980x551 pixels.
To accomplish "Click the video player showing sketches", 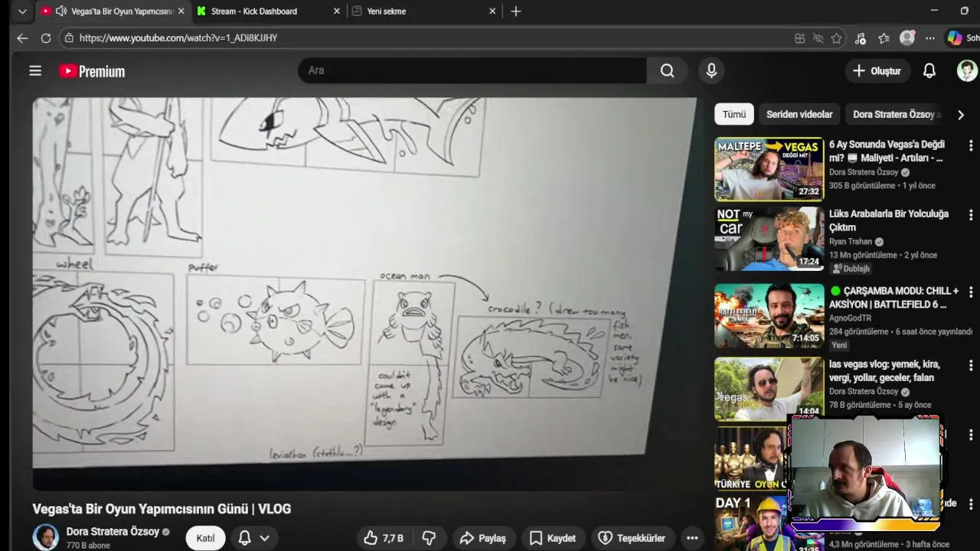I will [x=364, y=294].
